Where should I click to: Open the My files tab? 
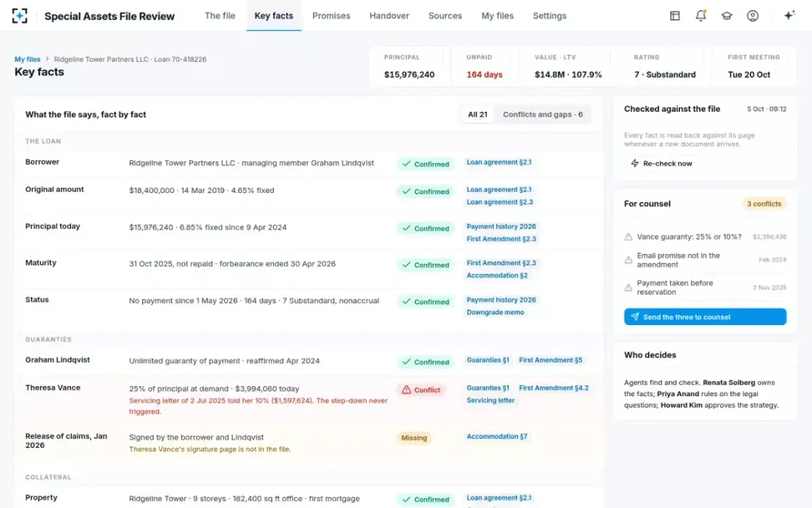tap(497, 16)
